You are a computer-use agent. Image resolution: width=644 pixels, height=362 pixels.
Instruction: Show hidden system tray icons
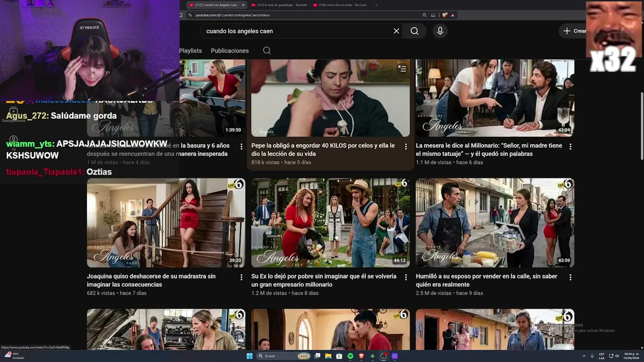click(x=584, y=356)
